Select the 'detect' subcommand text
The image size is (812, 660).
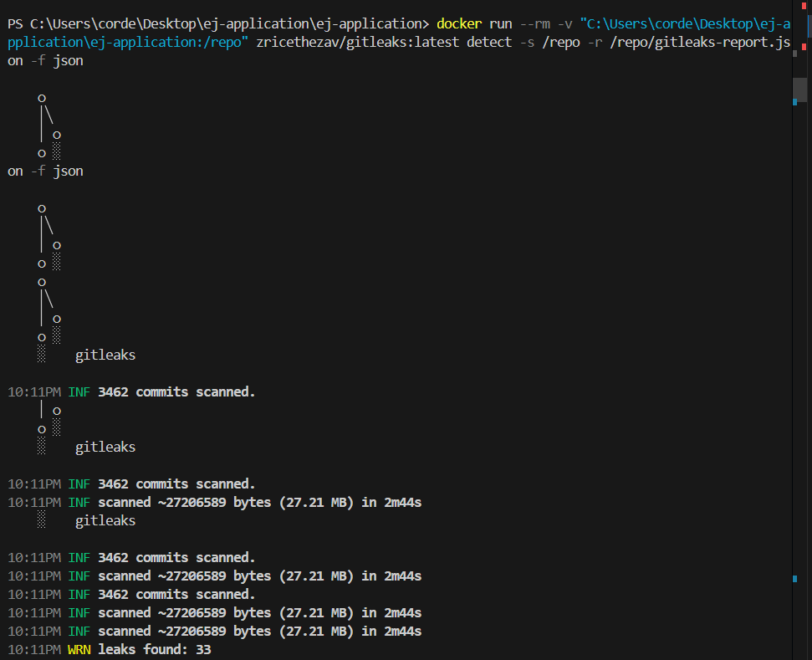[488, 42]
